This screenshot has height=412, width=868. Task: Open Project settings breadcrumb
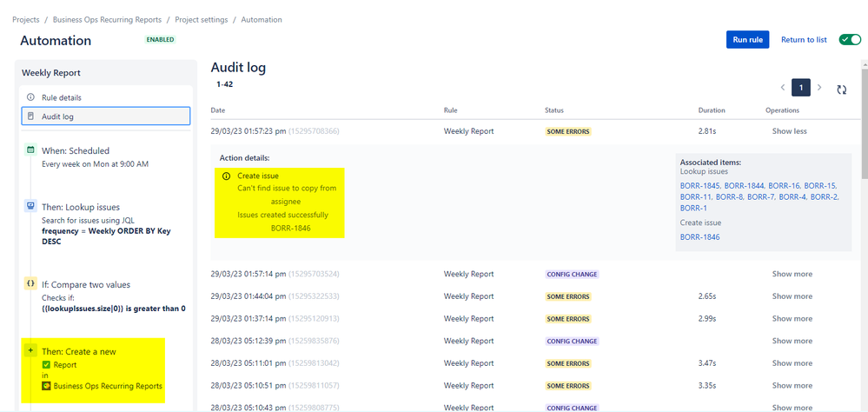(202, 19)
